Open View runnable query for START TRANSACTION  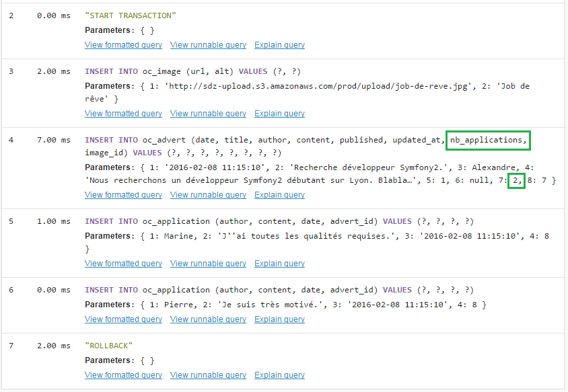208,45
